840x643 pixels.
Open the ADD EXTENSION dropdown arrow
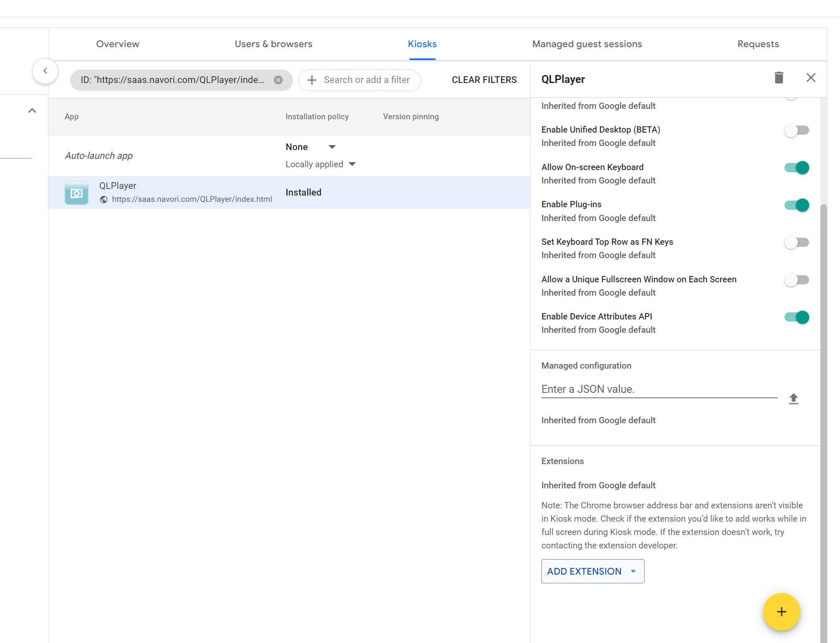(x=633, y=571)
